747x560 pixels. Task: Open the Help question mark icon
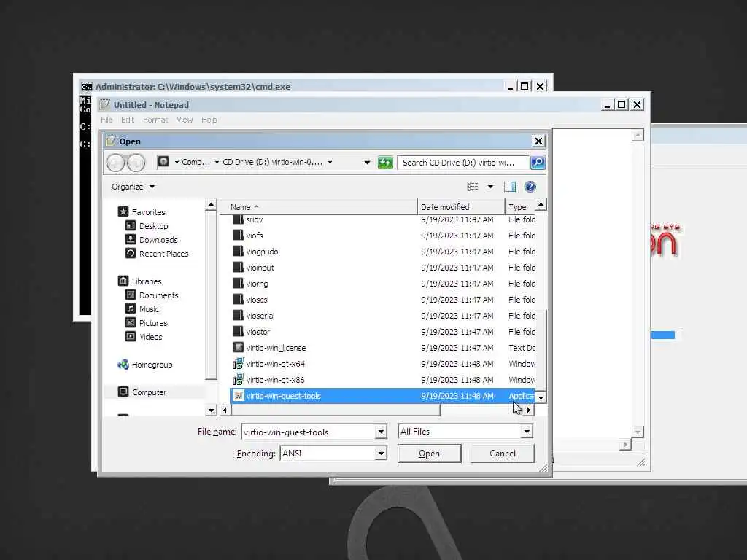(x=530, y=187)
